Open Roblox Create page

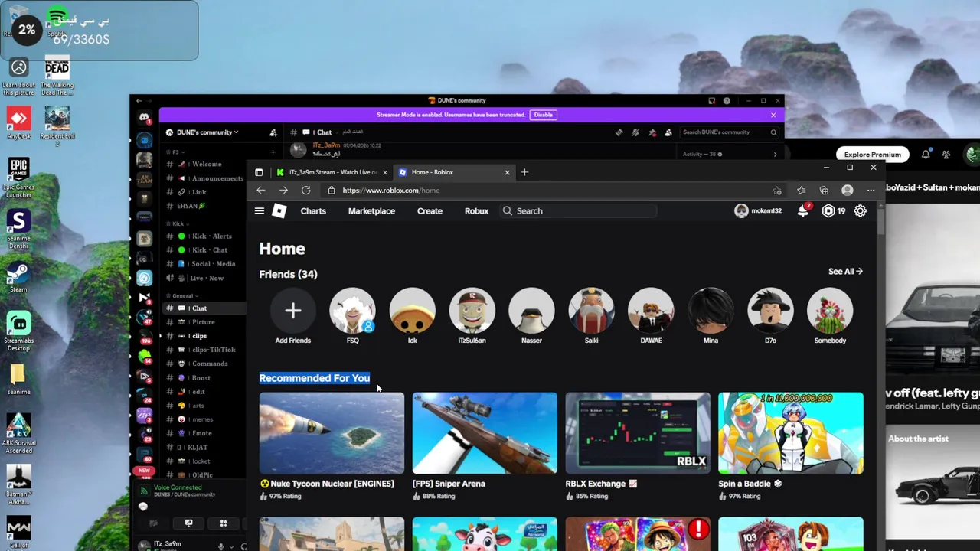430,211
